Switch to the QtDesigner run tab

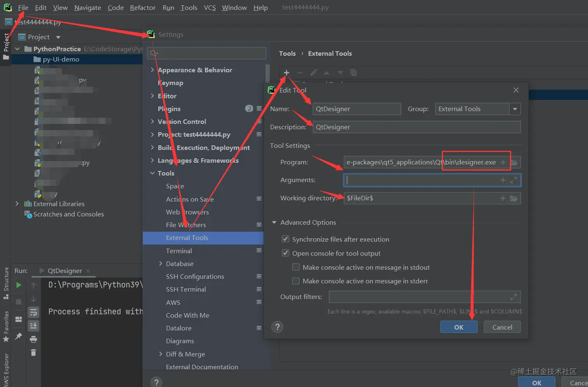(66, 271)
